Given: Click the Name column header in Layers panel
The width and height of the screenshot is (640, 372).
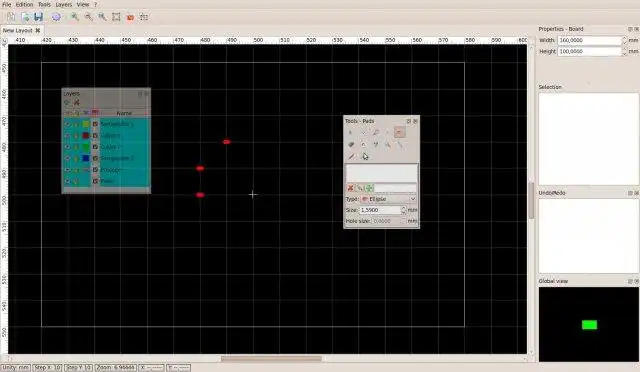Looking at the screenshot, I should coord(124,113).
